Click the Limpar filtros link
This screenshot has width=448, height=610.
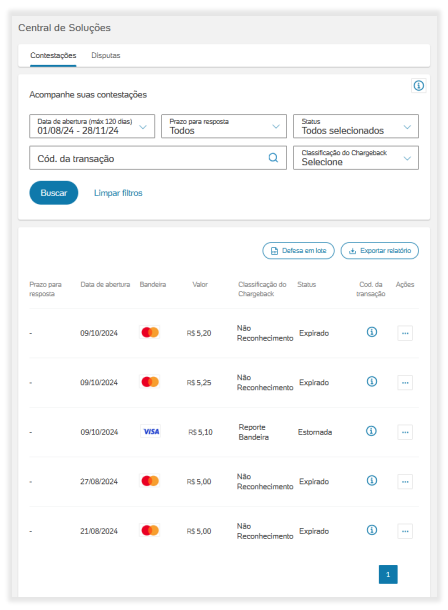pyautogui.click(x=118, y=193)
